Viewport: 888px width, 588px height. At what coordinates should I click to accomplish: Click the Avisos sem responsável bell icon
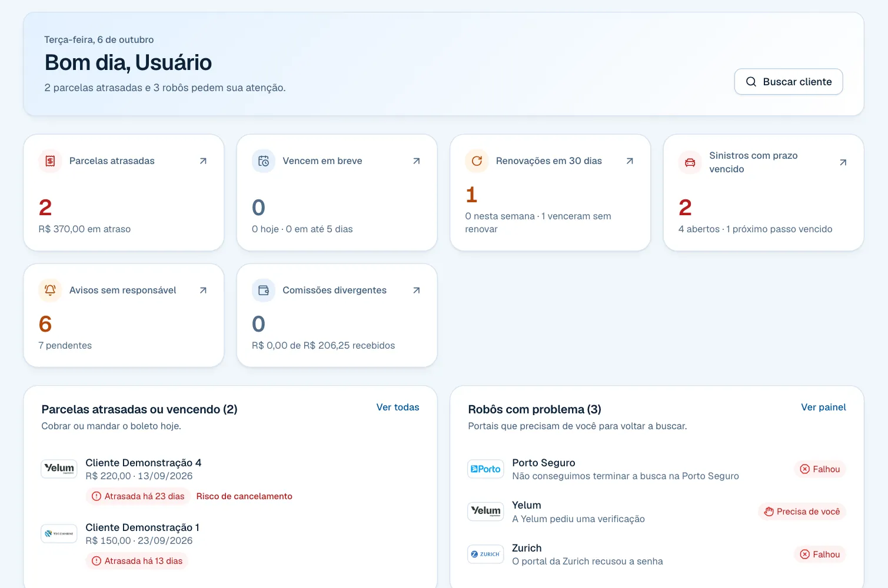coord(50,290)
